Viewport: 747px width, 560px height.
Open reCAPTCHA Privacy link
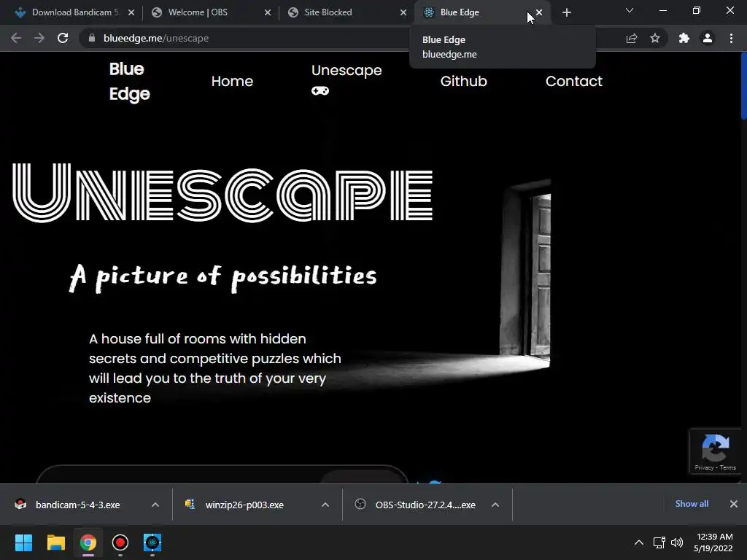(704, 467)
